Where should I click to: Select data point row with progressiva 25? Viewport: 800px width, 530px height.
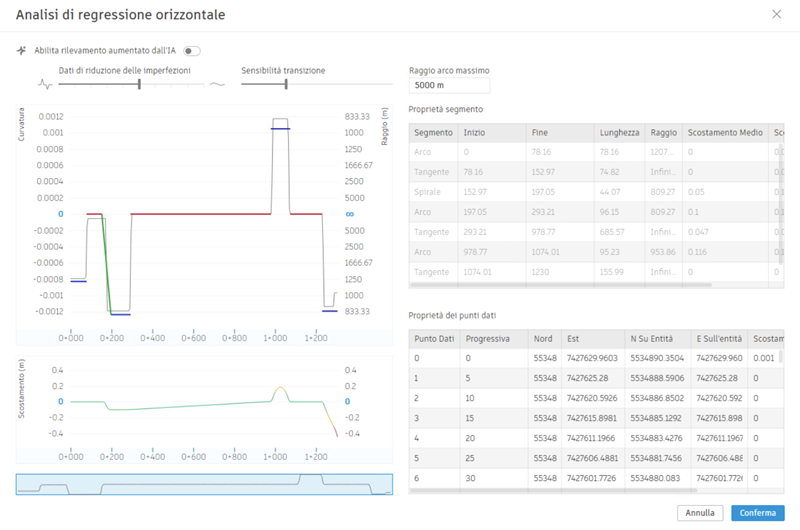pyautogui.click(x=596, y=458)
